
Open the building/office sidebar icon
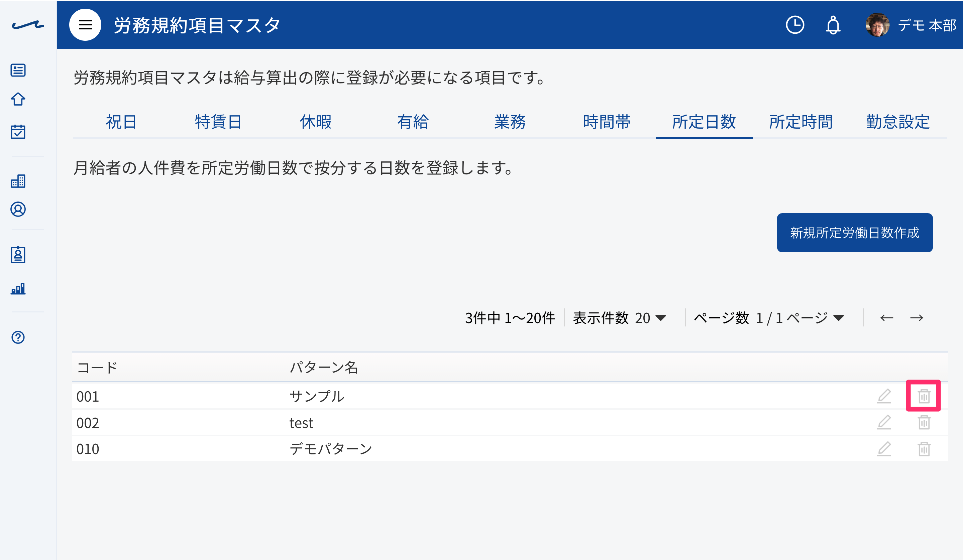click(18, 181)
